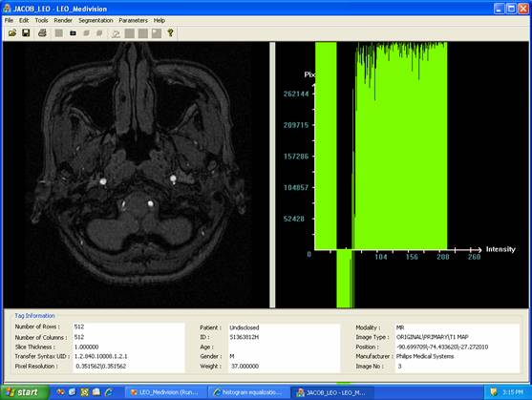532x400 pixels.
Task: Click the 262144 histogram axis value
Action: coord(296,94)
